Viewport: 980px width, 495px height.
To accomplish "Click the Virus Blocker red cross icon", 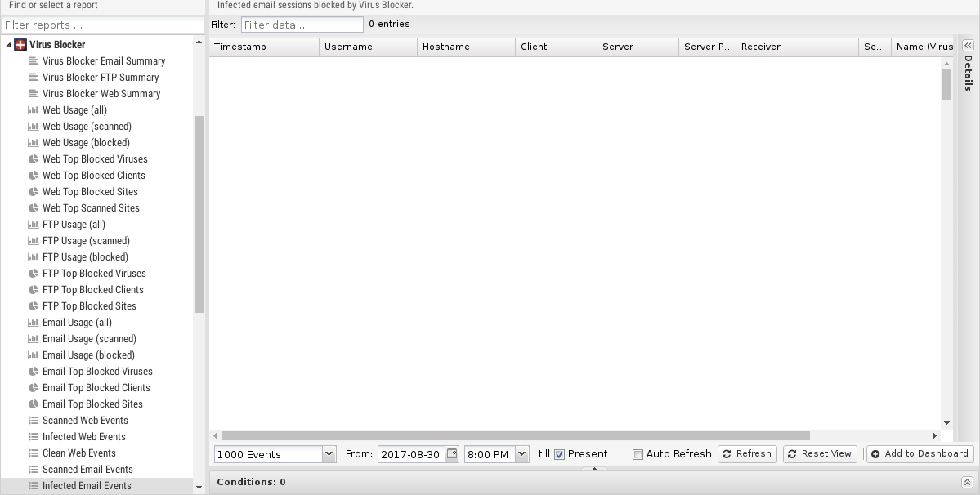I will pyautogui.click(x=21, y=45).
